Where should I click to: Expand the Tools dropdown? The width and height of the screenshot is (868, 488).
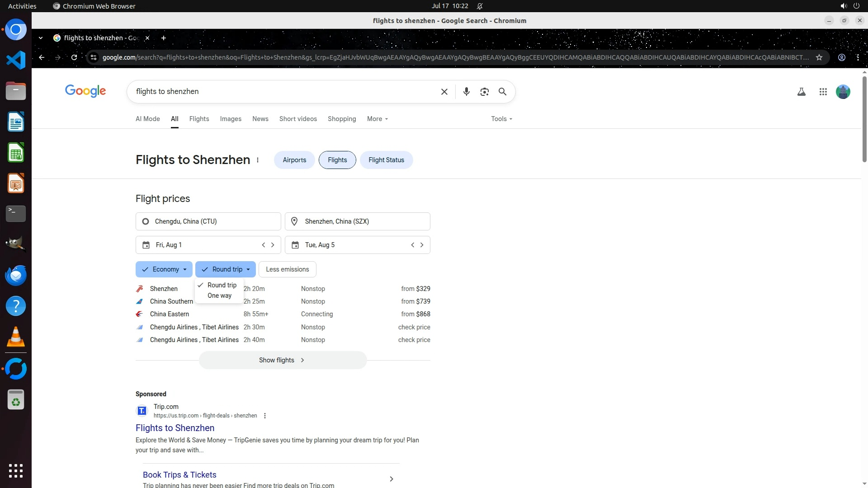[501, 119]
